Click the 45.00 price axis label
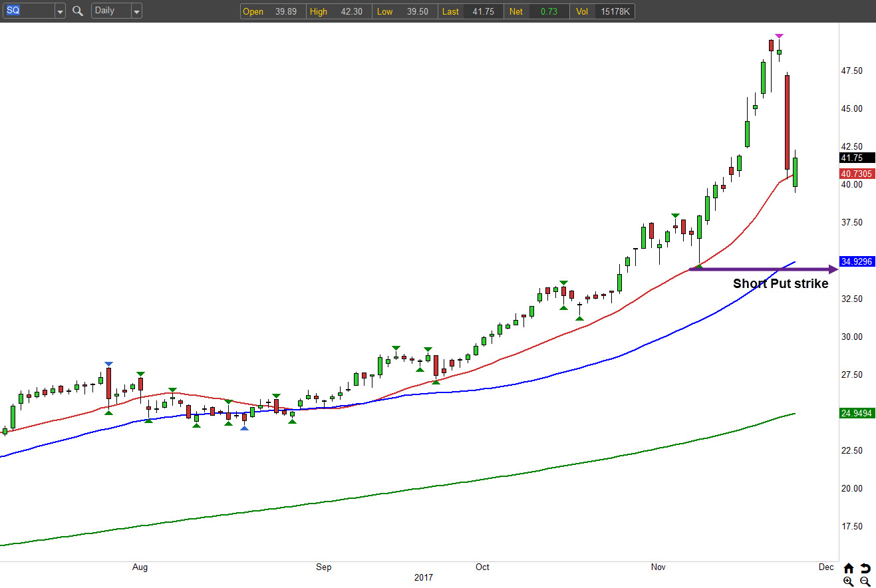Image resolution: width=876 pixels, height=588 pixels. coord(852,109)
